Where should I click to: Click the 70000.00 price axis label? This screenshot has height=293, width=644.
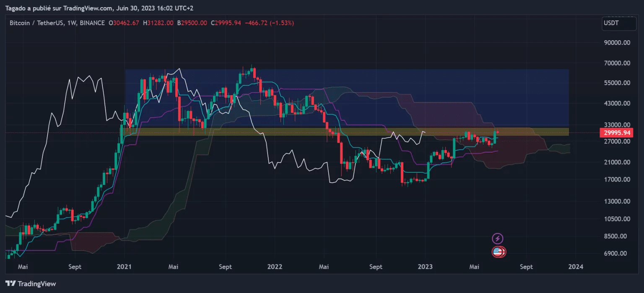[617, 63]
